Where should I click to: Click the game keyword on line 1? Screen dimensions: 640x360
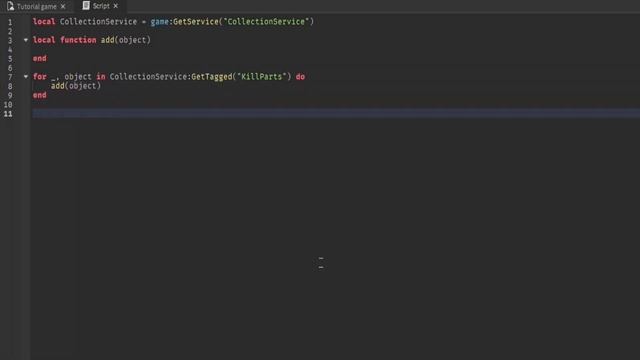click(160, 22)
